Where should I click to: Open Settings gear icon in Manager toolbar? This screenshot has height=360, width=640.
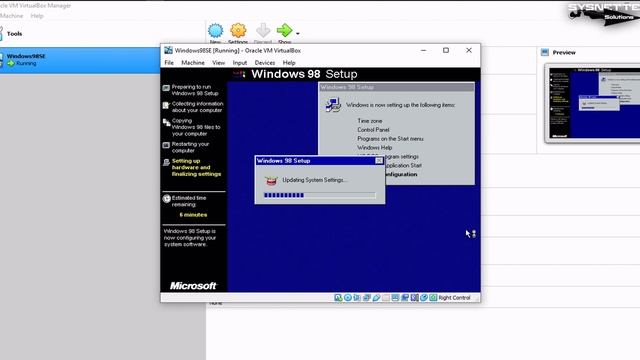pyautogui.click(x=238, y=31)
